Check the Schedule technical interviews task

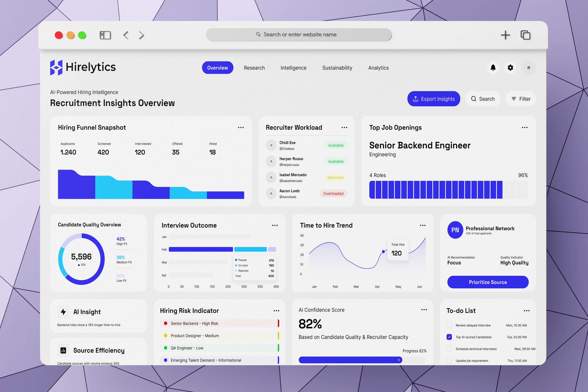[449, 349]
